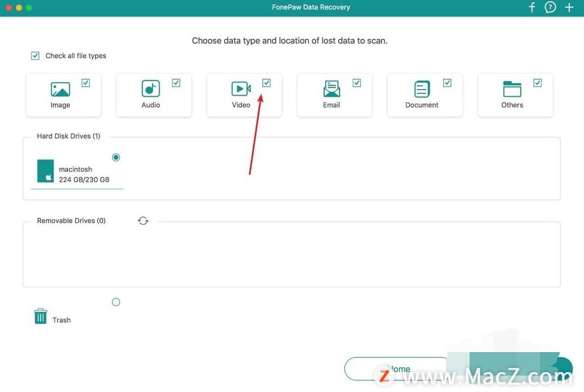The image size is (584, 392).
Task: Uncheck the Image file type checkbox
Action: [x=86, y=83]
